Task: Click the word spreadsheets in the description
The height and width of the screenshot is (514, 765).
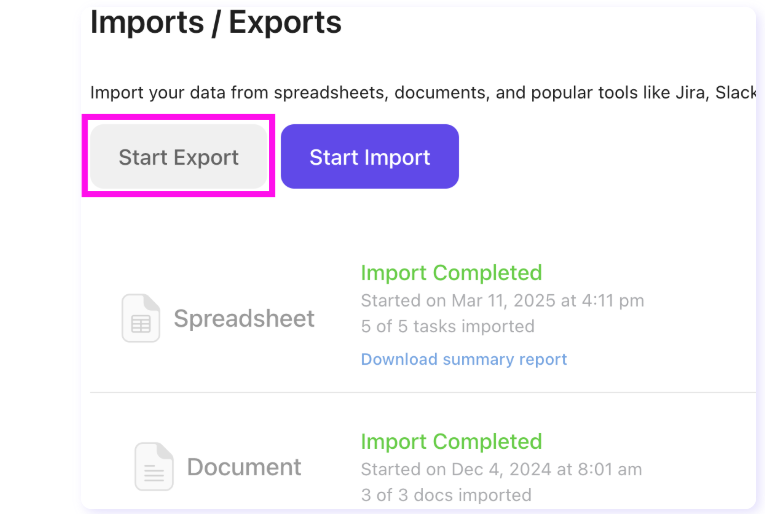Action: 331,93
